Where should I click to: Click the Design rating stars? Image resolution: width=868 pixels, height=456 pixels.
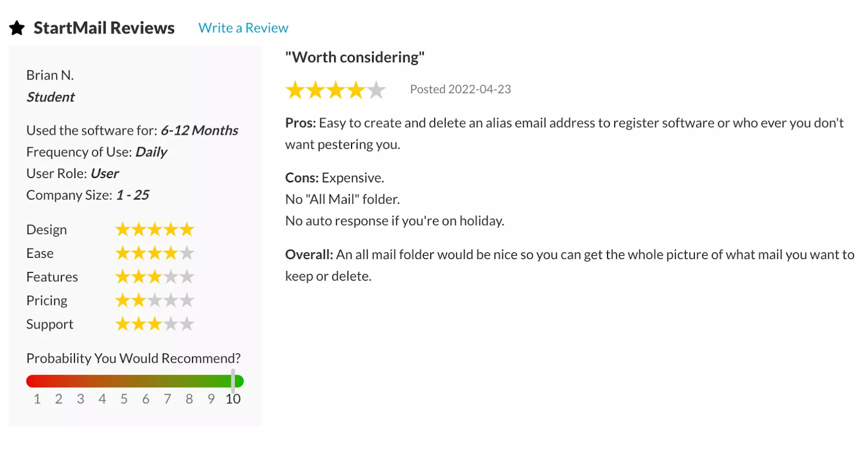[155, 230]
